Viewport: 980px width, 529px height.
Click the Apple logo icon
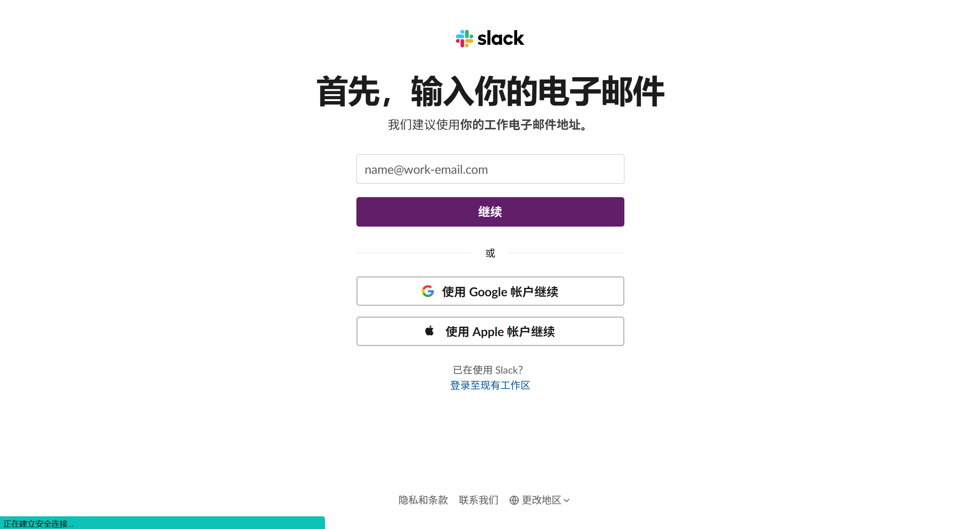430,331
